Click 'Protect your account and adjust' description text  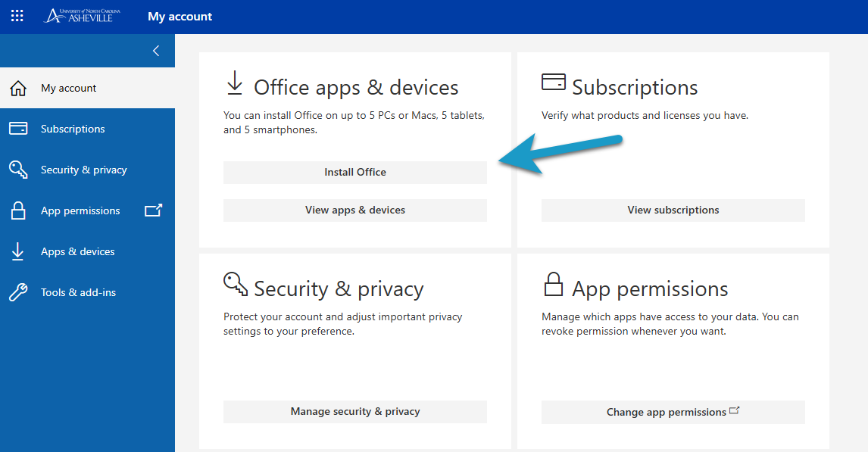point(342,324)
